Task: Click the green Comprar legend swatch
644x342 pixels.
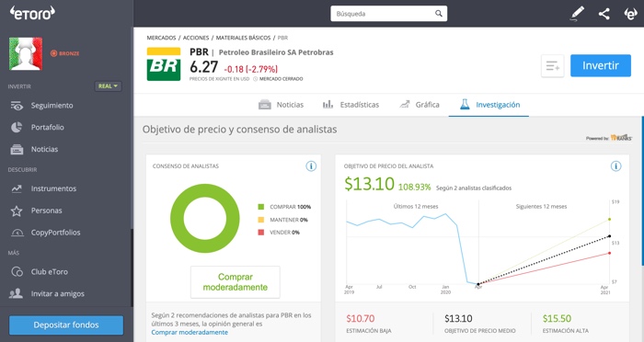Action: 260,207
